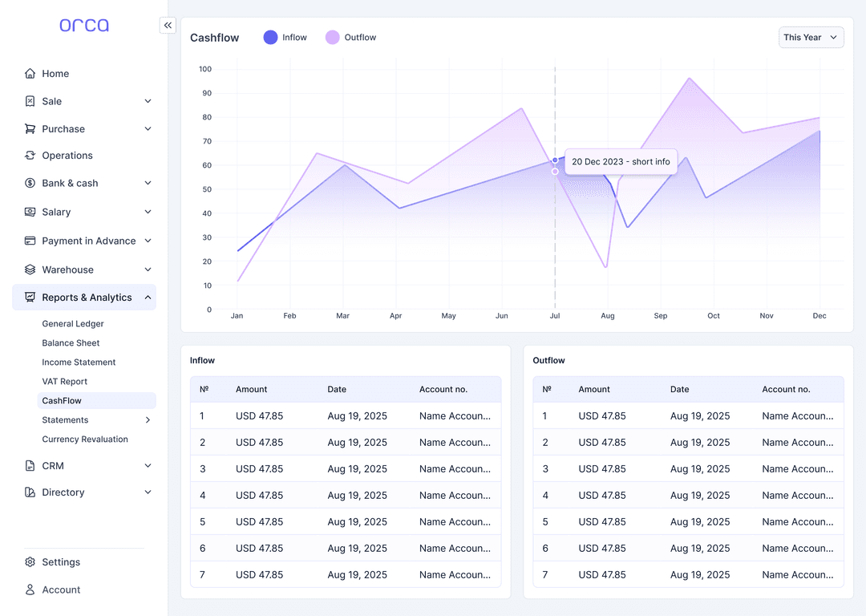
Task: Expand the Payment in Advance section
Action: [x=148, y=241]
